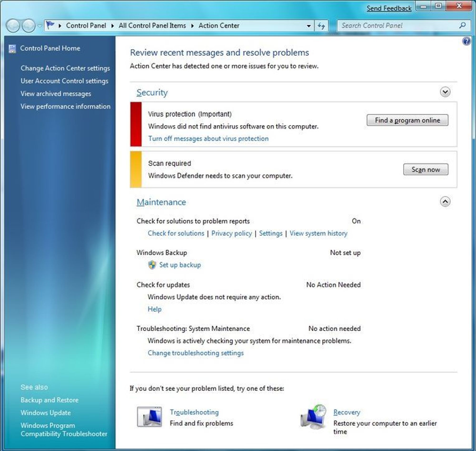This screenshot has height=451, width=476.
Task: Open Change troubleshooting settings link
Action: click(196, 353)
